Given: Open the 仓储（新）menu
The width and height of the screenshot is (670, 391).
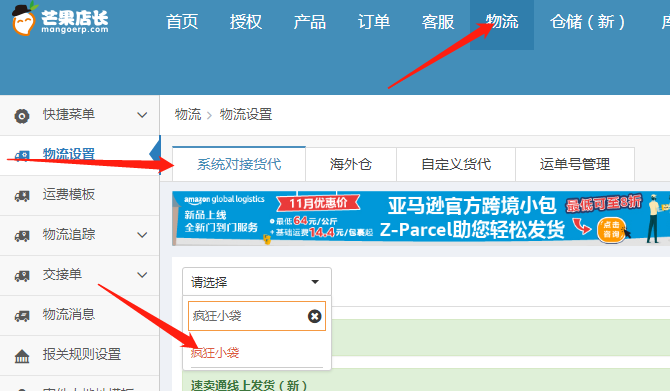Looking at the screenshot, I should [x=588, y=21].
